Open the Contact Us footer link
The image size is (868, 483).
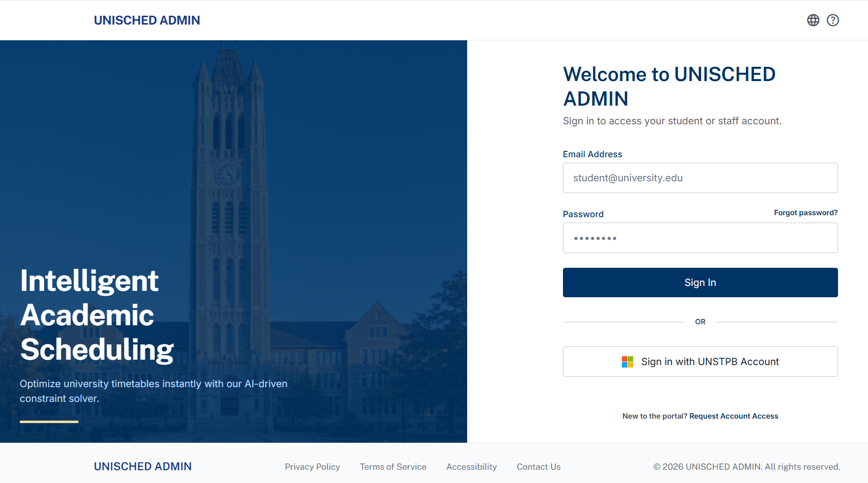click(538, 467)
